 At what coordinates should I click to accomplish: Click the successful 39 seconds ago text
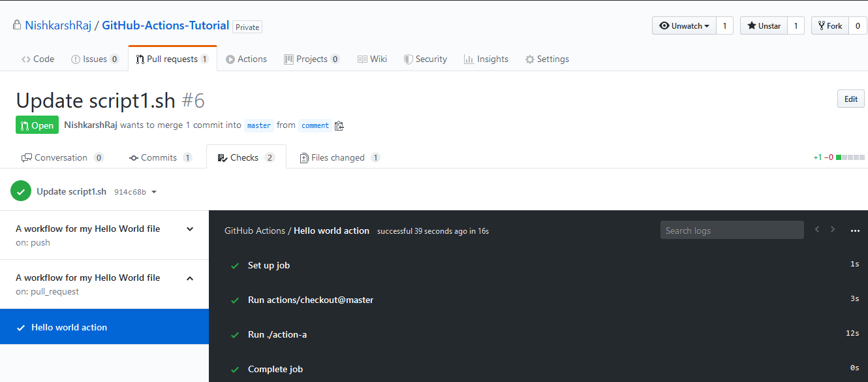[433, 231]
